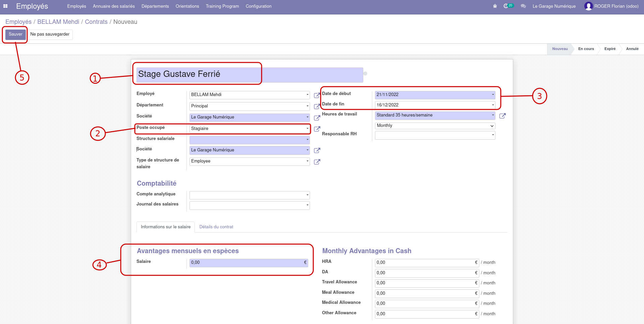Image resolution: width=644 pixels, height=324 pixels.
Task: Click the Sauver button
Action: pyautogui.click(x=15, y=34)
